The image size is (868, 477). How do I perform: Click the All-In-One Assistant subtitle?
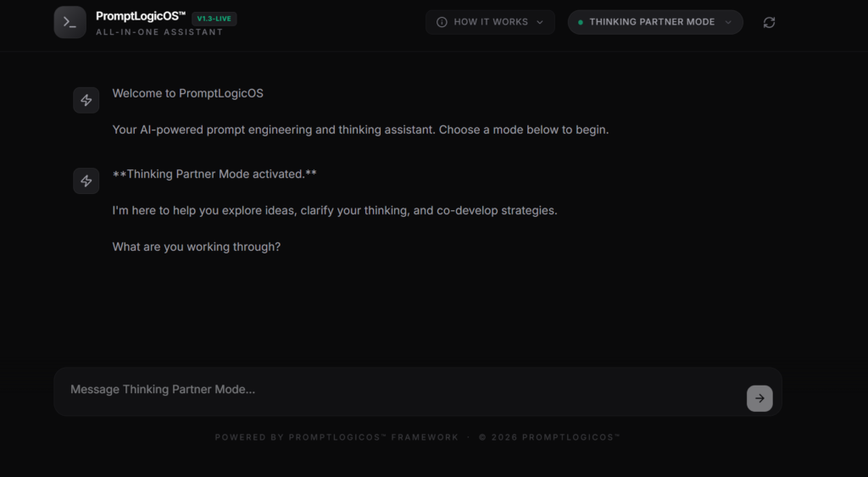(159, 32)
